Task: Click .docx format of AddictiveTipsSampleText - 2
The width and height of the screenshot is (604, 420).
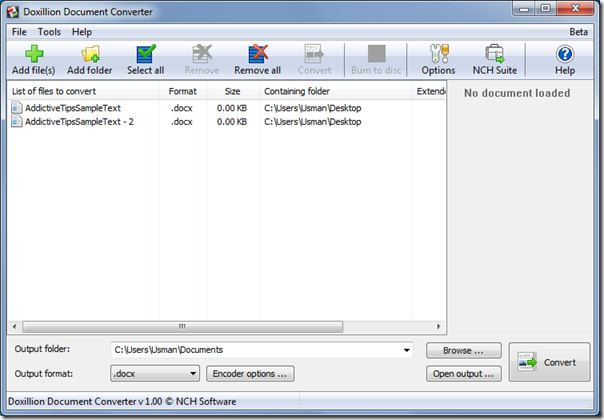Action: 182,122
